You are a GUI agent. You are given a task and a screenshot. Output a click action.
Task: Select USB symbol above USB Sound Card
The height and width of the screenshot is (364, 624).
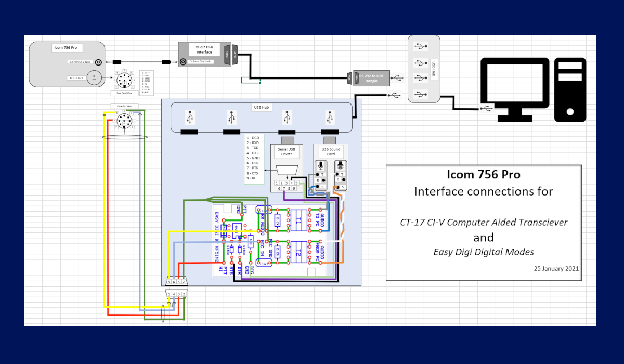pos(330,116)
